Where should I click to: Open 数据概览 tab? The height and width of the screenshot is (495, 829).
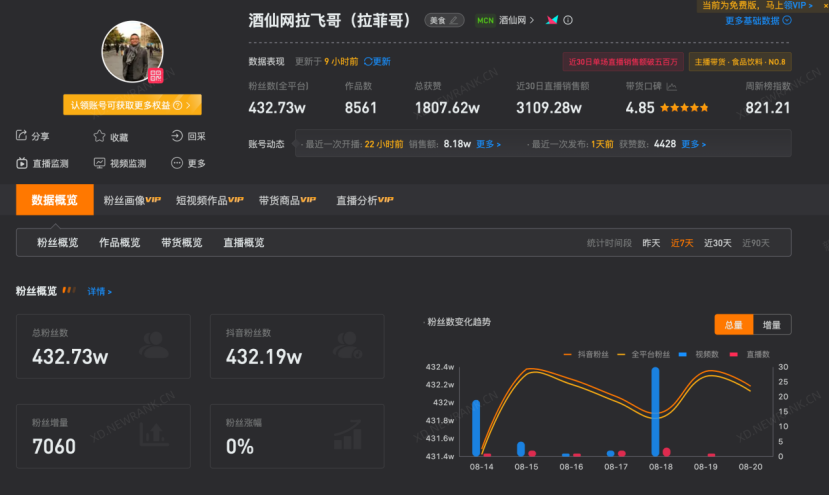pos(54,200)
